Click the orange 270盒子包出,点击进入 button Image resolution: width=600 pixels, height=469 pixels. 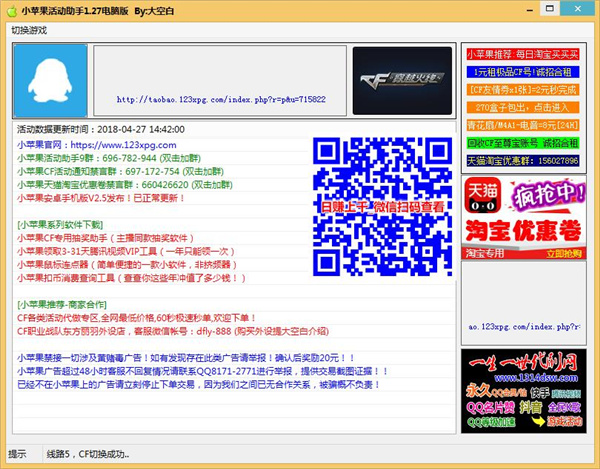point(523,107)
